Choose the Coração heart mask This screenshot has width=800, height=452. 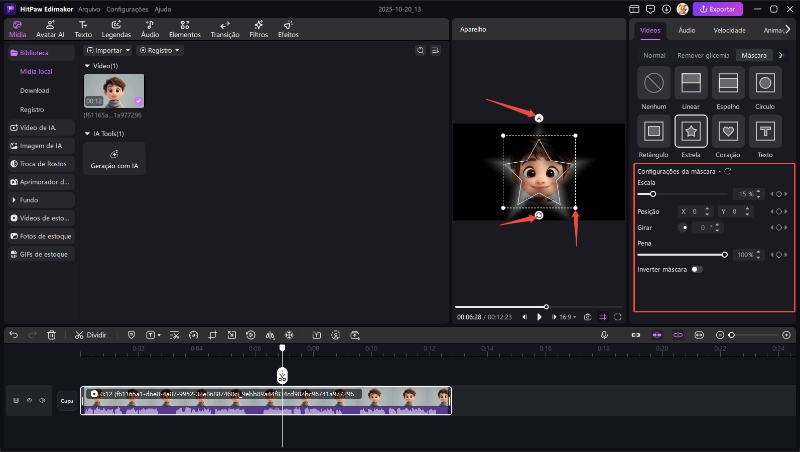(729, 130)
